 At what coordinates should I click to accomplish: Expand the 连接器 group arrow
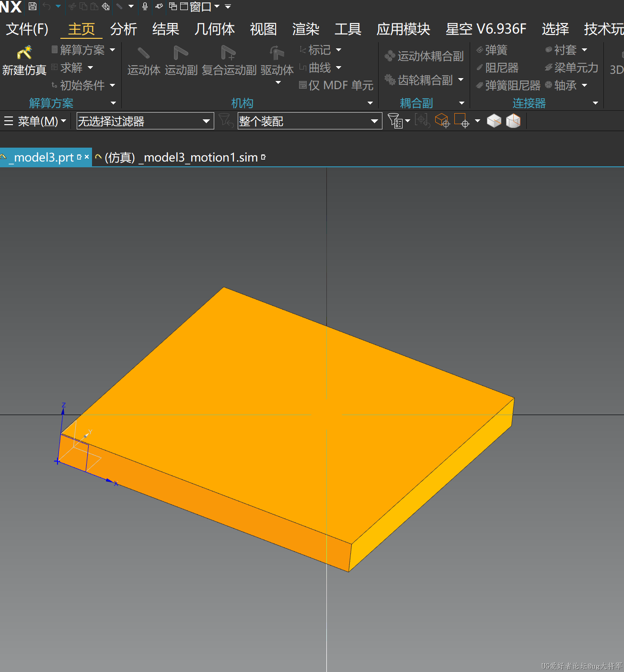(x=595, y=103)
